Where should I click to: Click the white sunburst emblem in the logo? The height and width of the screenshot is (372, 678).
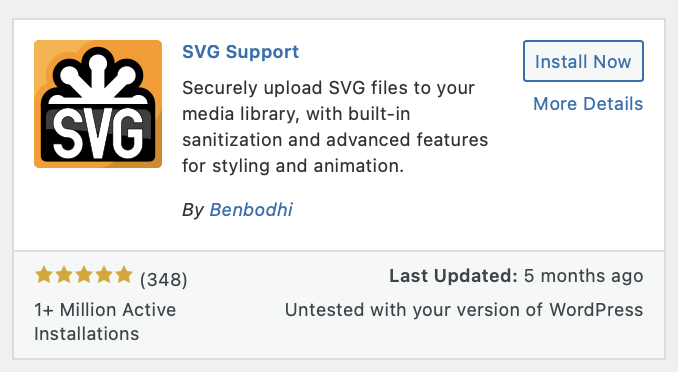tap(98, 77)
